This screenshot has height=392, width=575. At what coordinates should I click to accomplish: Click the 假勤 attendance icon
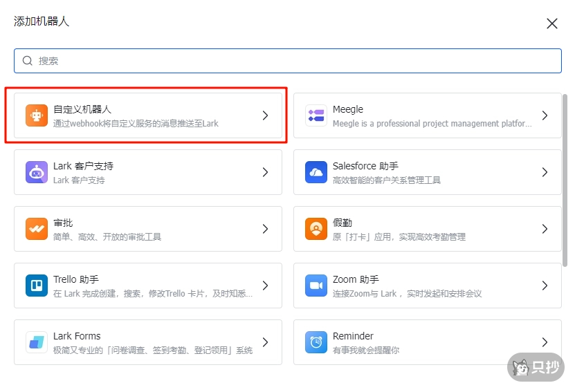316,229
